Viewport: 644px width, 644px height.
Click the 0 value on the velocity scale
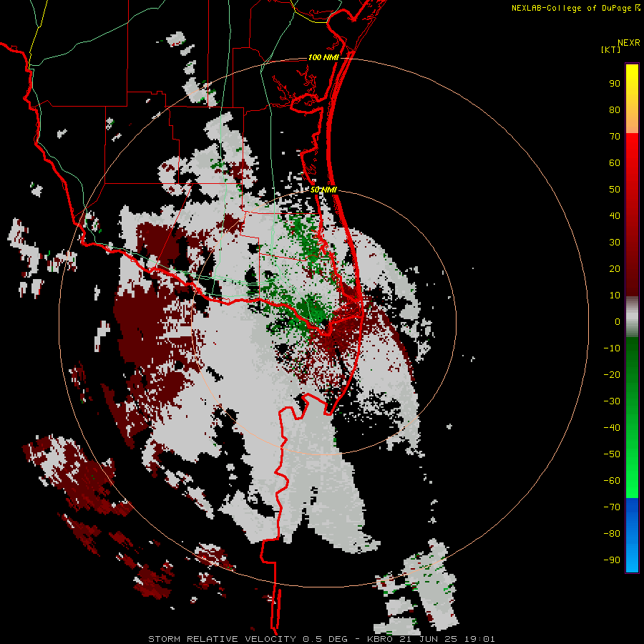pyautogui.click(x=618, y=322)
